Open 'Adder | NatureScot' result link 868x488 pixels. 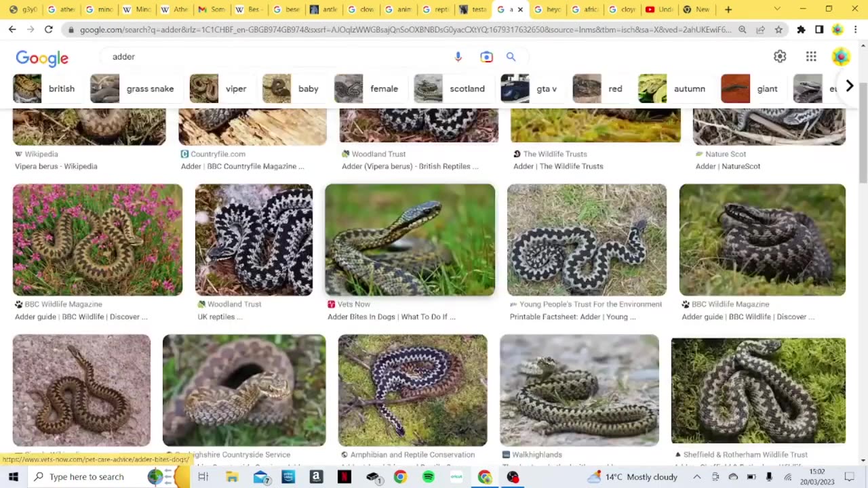728,166
